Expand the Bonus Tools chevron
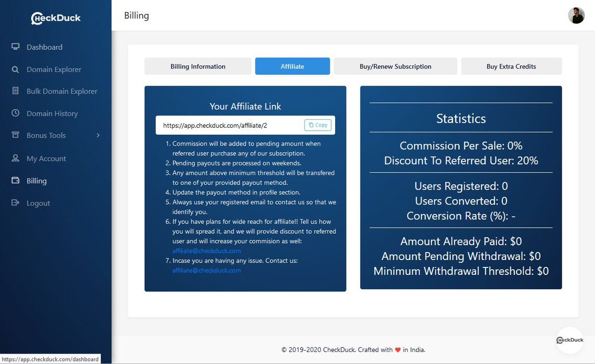Viewport: 595px width, 364px height. (98, 135)
